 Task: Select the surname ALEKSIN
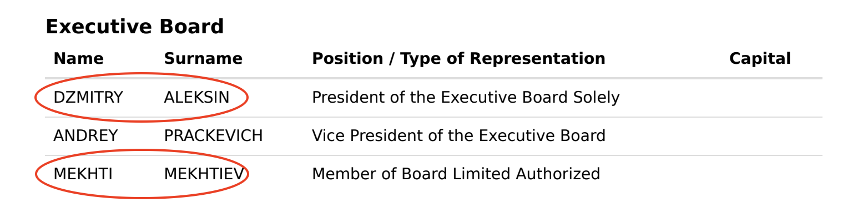point(196,98)
